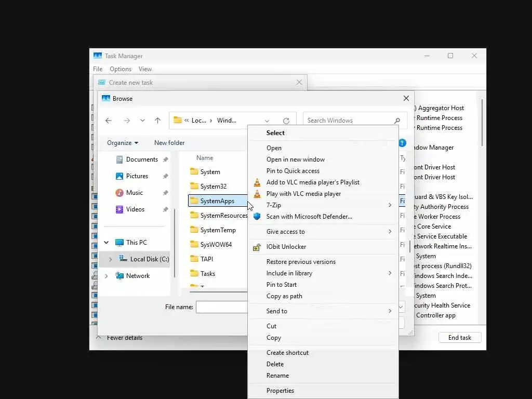
Task: Click the SysWOW64 folder icon
Action: (194, 244)
